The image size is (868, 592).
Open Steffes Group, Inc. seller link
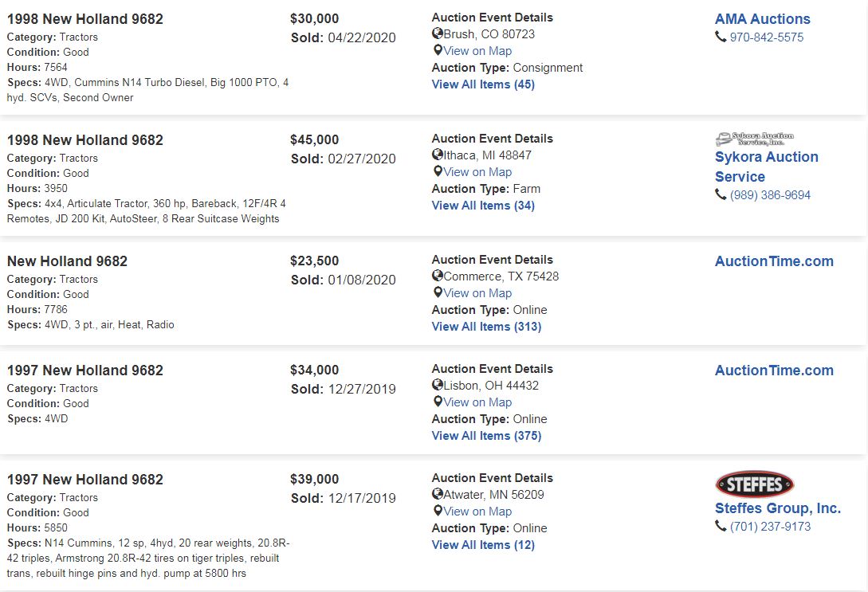[777, 508]
